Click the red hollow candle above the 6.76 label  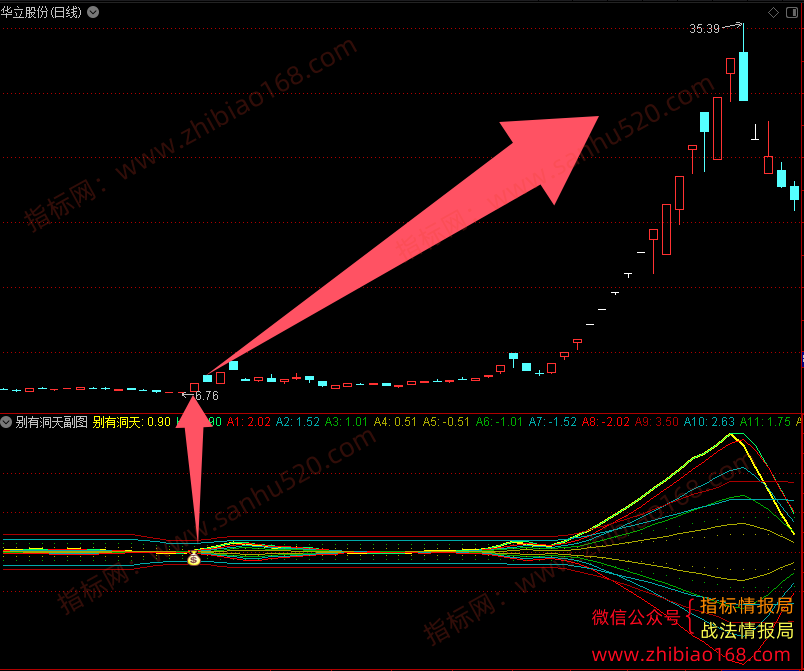tap(194, 388)
